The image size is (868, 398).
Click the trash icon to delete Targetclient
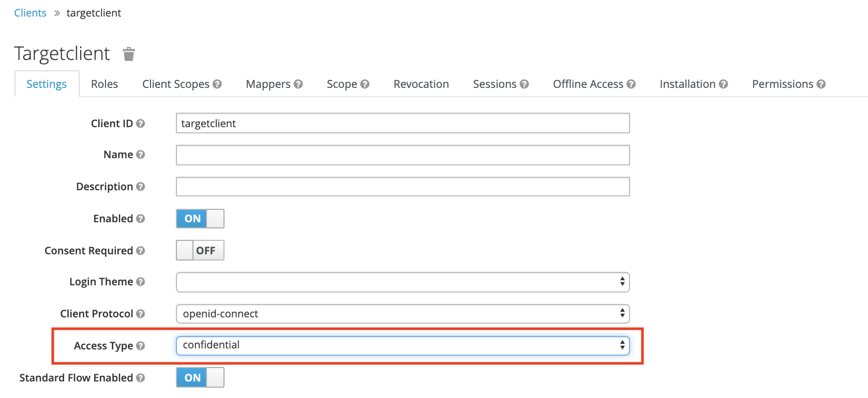click(x=129, y=54)
